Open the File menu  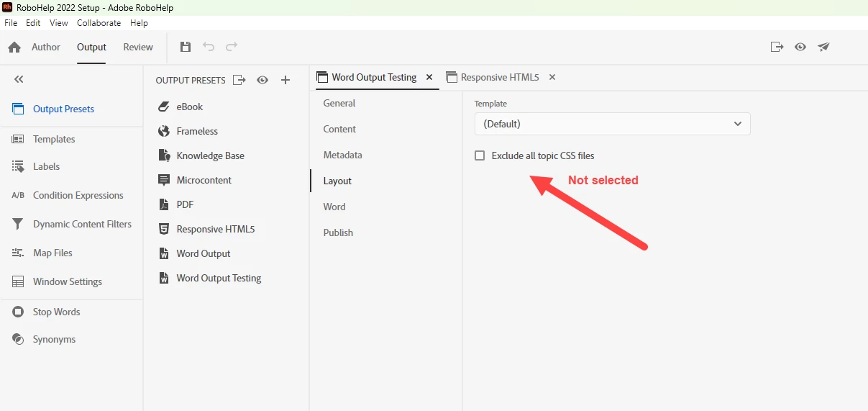pos(11,23)
